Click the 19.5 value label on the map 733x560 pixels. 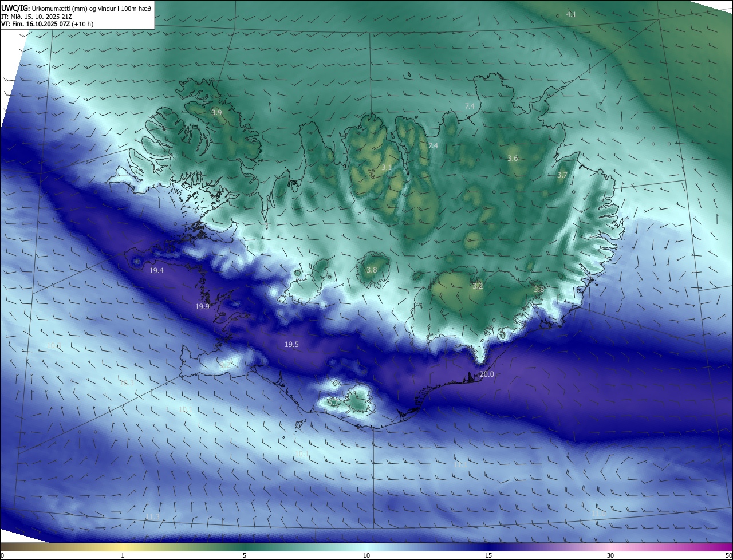coord(291,344)
